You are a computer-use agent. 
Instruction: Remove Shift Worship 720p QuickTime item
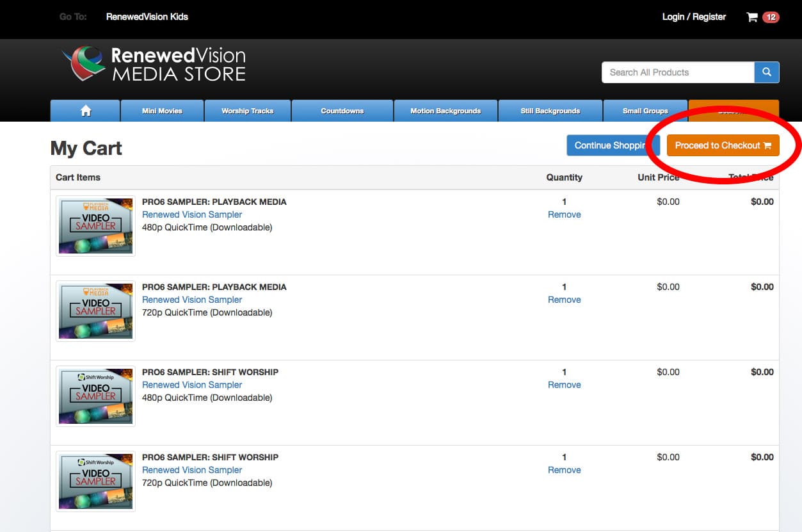click(x=565, y=470)
